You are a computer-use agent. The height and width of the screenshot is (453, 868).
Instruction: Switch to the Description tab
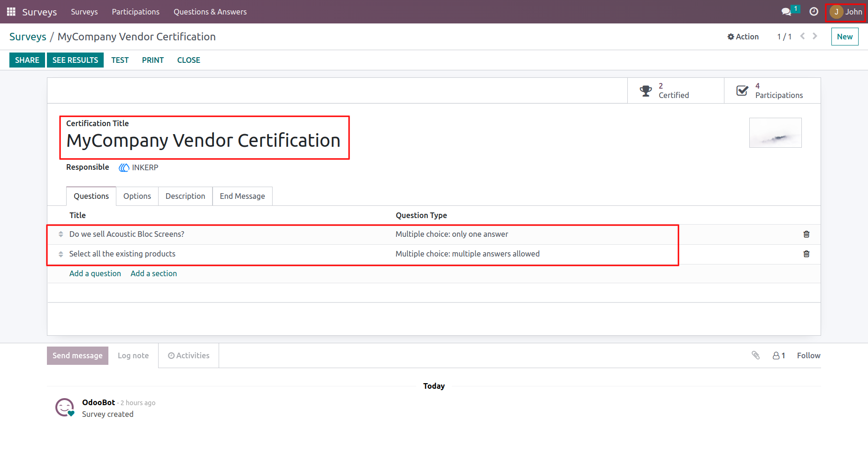pyautogui.click(x=185, y=196)
